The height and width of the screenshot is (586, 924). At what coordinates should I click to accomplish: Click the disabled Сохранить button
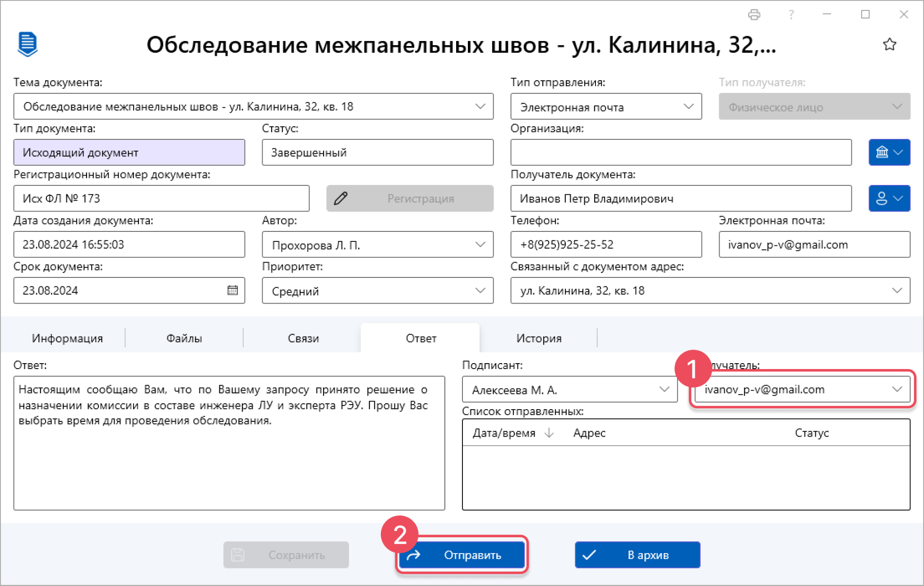[286, 554]
